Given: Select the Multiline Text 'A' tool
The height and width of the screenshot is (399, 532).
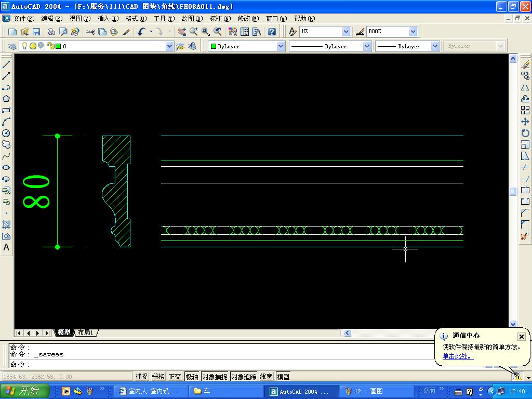Looking at the screenshot, I should [x=6, y=247].
